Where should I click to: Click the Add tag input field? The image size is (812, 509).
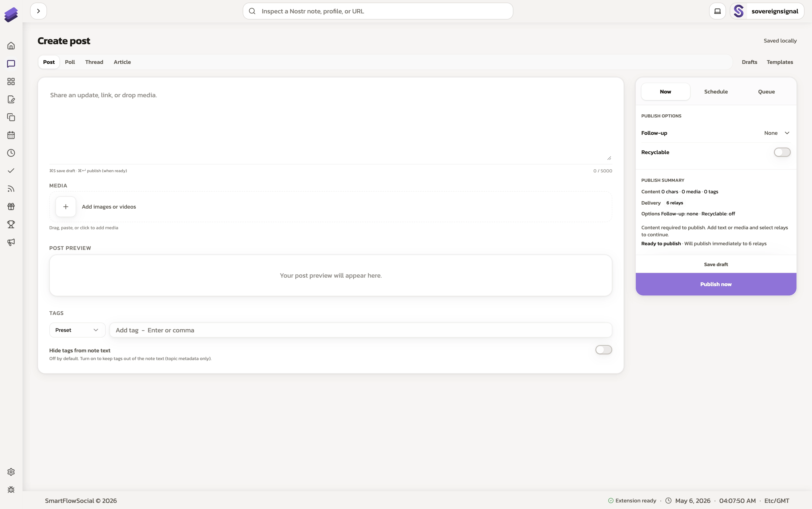[x=361, y=330]
